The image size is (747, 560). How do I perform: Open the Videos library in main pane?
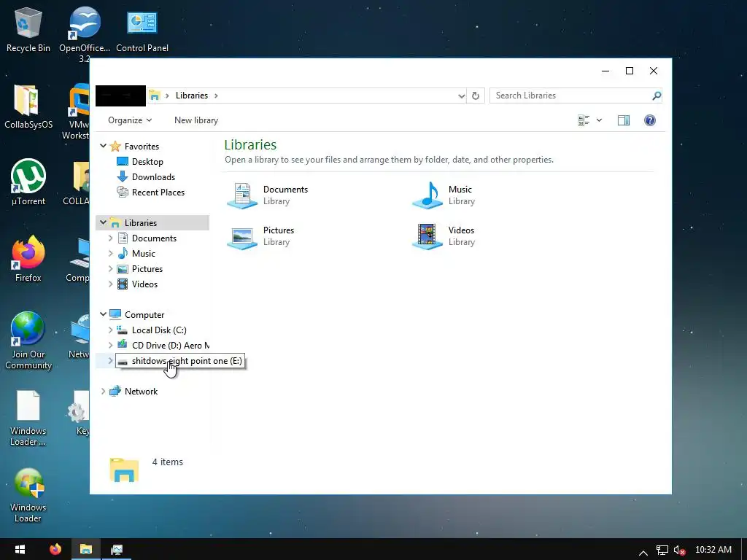point(444,236)
